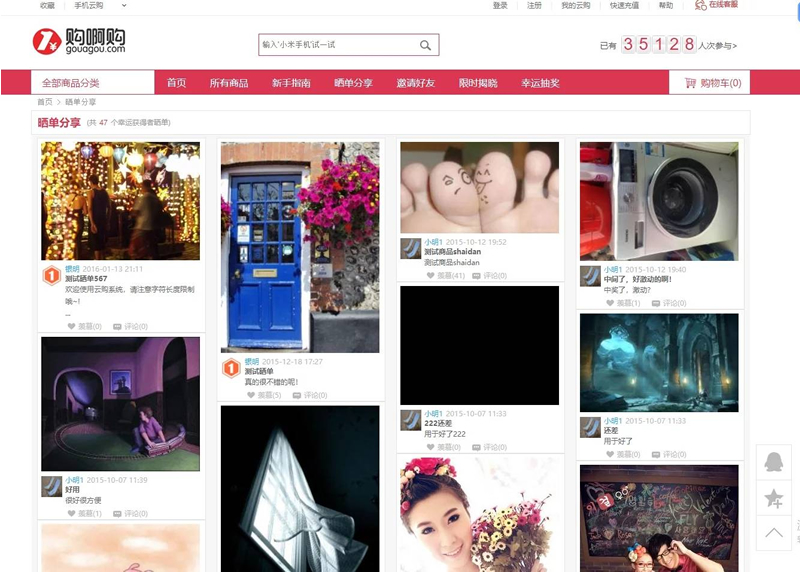Click the back-to-top arrow icon
Screen dimensions: 800x572
773,533
